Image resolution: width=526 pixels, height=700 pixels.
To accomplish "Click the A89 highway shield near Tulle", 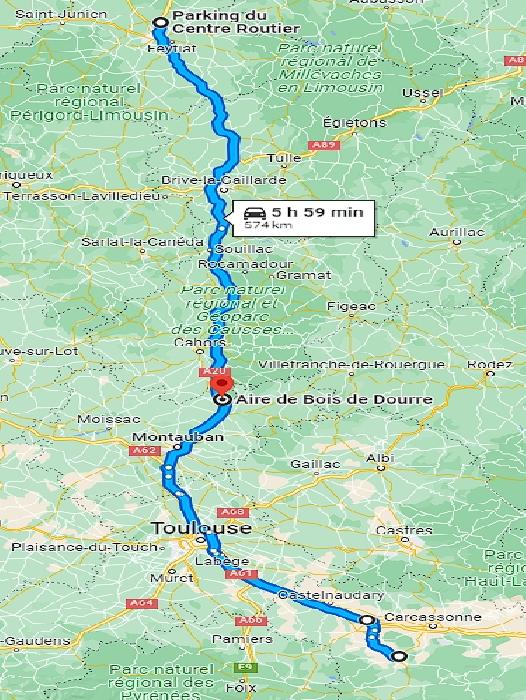I will click(324, 145).
